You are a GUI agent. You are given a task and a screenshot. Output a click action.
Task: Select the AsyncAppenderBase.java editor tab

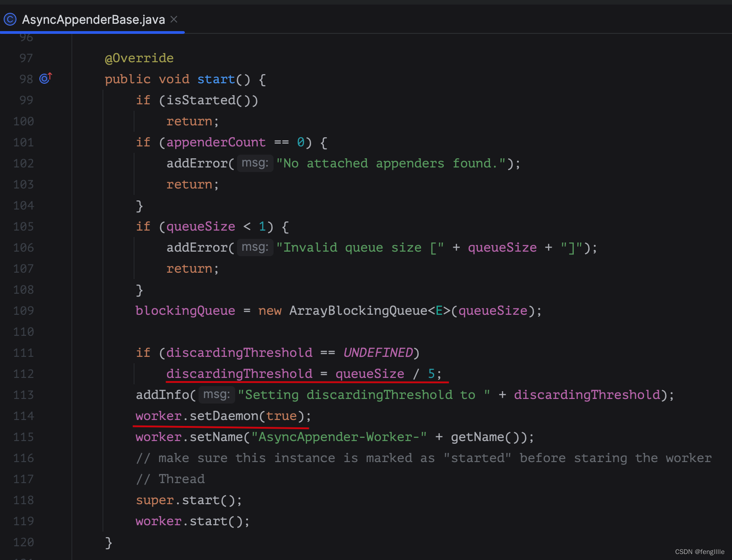tap(91, 19)
